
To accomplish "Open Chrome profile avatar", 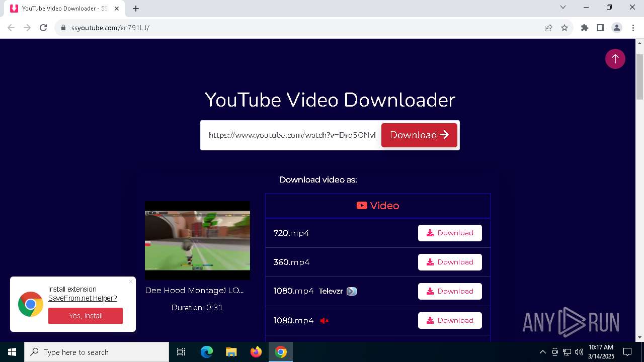I will pos(617,28).
